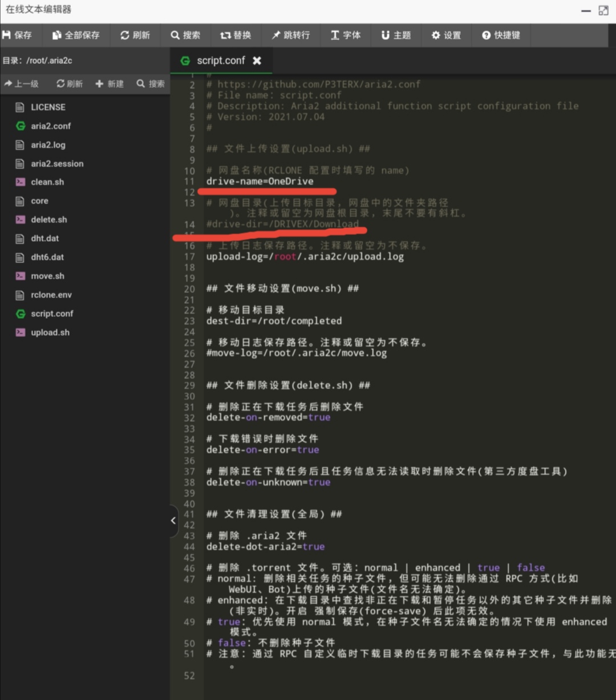The image size is (616, 700).
Task: Save the current file with 保存
Action: click(x=20, y=35)
